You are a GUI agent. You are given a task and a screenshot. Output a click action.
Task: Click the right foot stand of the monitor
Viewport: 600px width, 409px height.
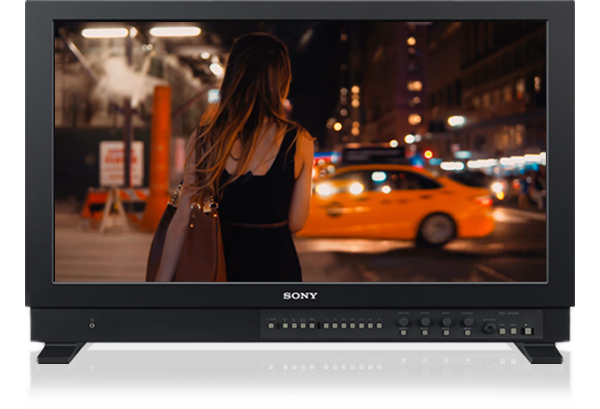tap(538, 353)
